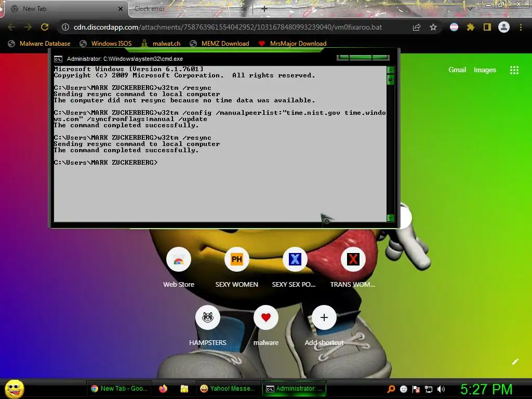The width and height of the screenshot is (532, 399).
Task: Select the address bar URL field
Action: point(228,27)
